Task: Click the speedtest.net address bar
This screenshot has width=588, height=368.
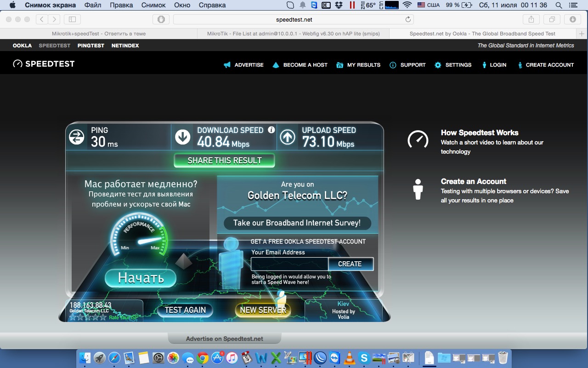Action: (294, 19)
